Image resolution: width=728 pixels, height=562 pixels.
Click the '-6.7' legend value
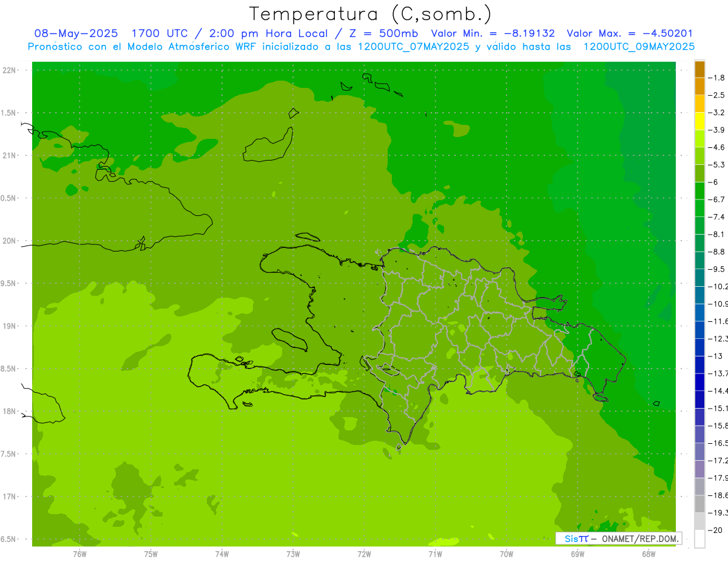tap(717, 199)
